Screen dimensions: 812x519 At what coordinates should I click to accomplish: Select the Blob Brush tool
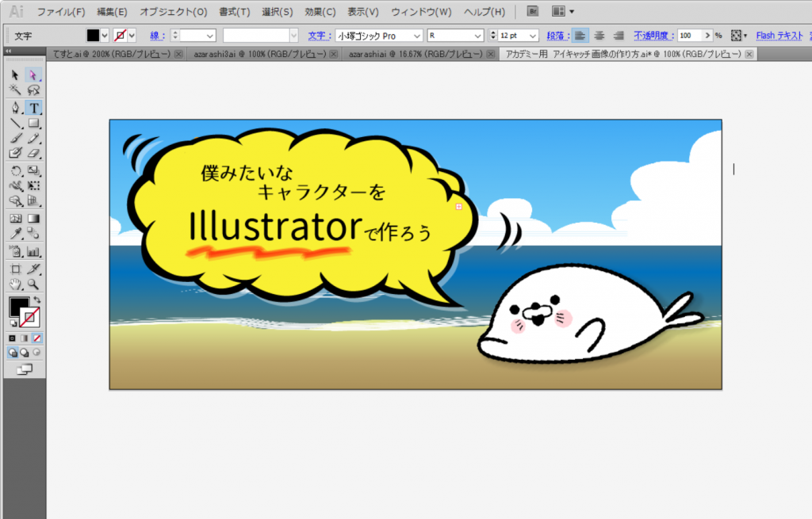coord(16,153)
